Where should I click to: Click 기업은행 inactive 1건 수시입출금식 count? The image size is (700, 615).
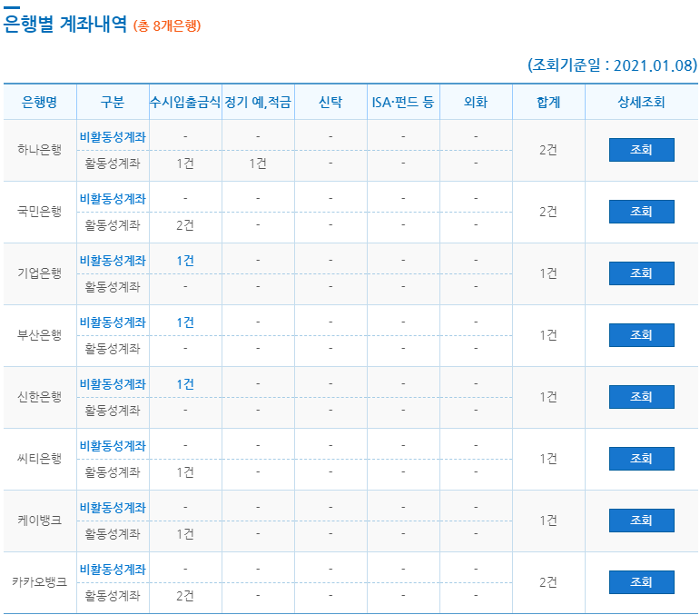click(x=185, y=261)
